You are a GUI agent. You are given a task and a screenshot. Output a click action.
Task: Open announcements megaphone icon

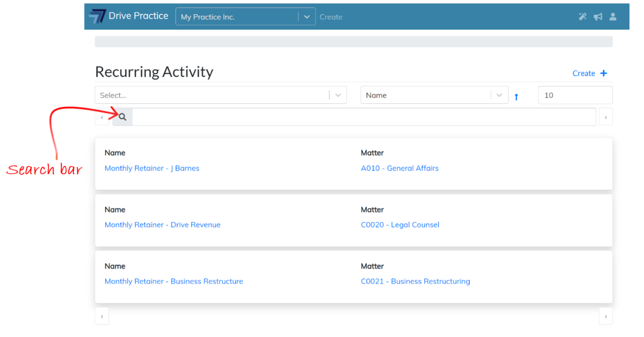pos(598,17)
